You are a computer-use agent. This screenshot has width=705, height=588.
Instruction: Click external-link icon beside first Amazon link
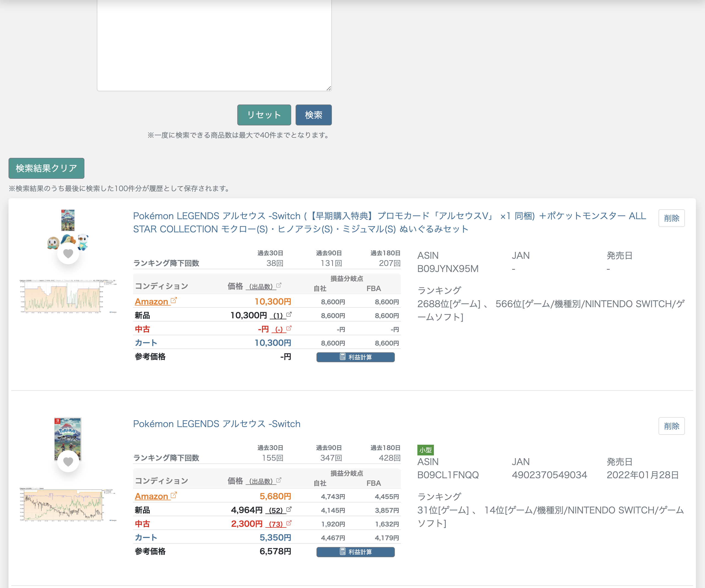(174, 301)
